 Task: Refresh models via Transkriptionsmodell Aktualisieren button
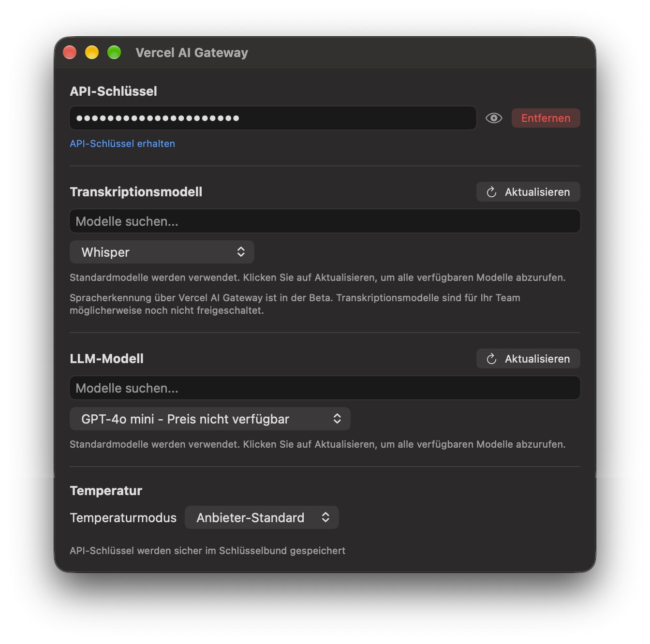[528, 192]
